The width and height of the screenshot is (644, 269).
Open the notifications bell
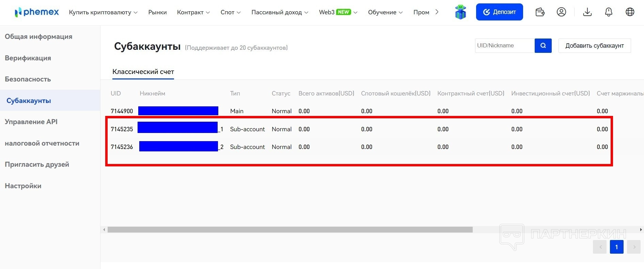click(609, 12)
